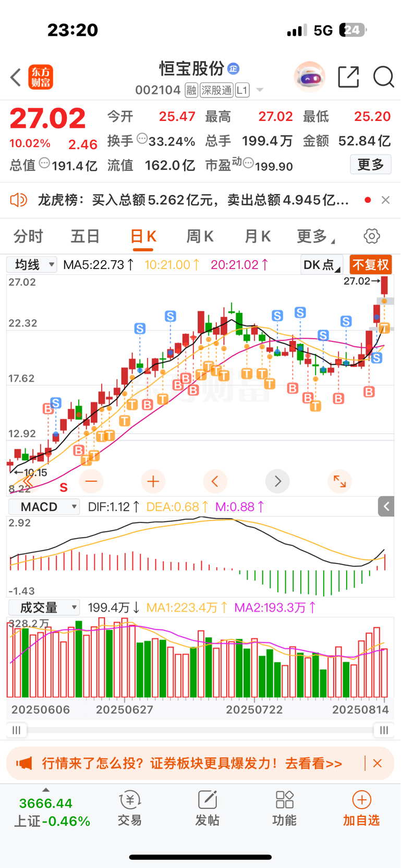Open 成交量 indicator dropdown

tap(44, 607)
